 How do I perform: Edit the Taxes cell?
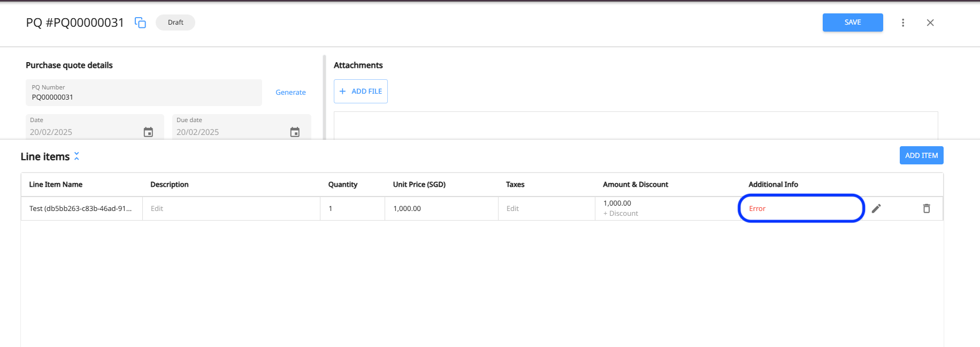point(512,208)
